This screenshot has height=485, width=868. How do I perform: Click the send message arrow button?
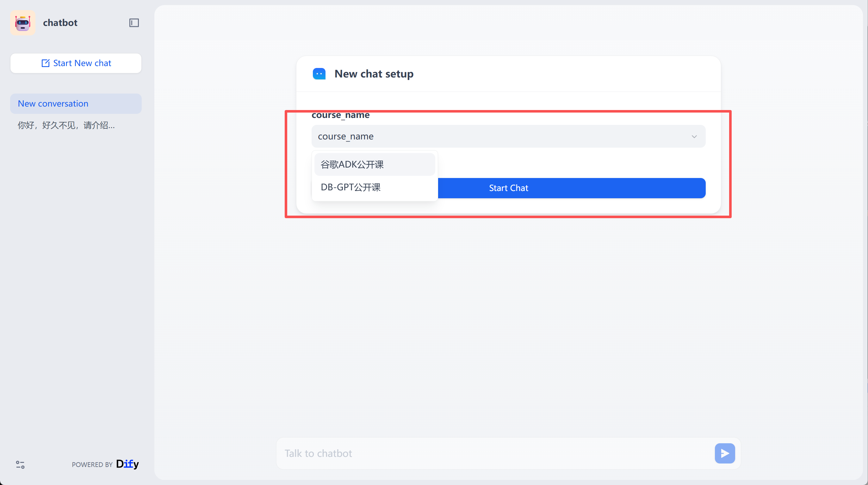click(724, 453)
